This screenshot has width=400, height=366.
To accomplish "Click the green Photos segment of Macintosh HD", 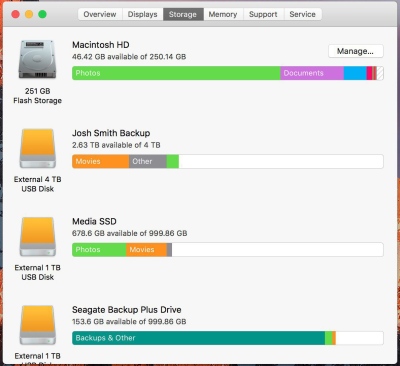I will [x=176, y=73].
